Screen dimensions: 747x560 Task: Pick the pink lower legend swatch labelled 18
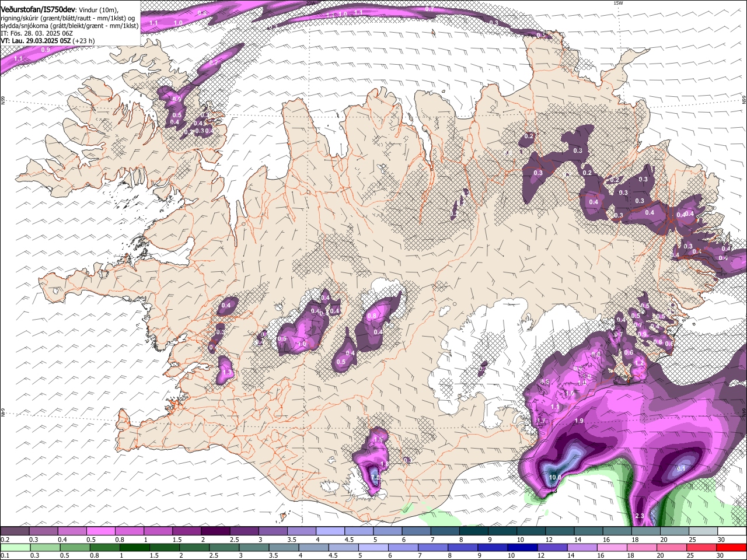pos(643,548)
